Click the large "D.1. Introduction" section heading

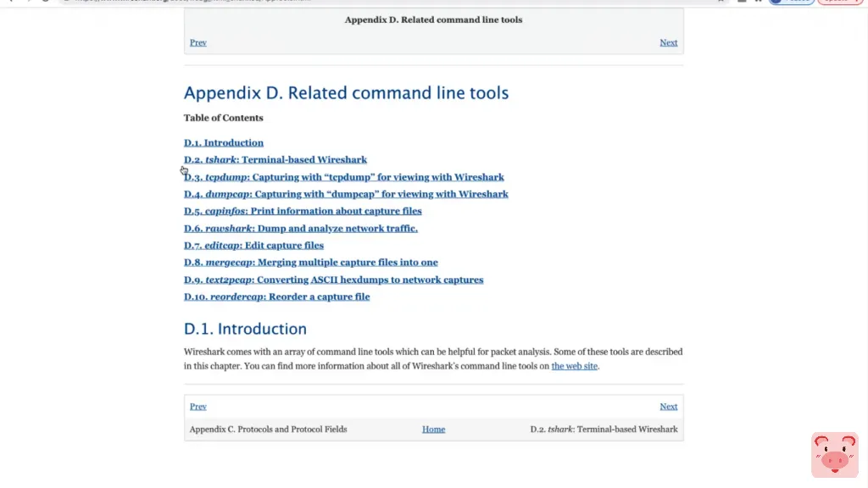click(x=245, y=329)
